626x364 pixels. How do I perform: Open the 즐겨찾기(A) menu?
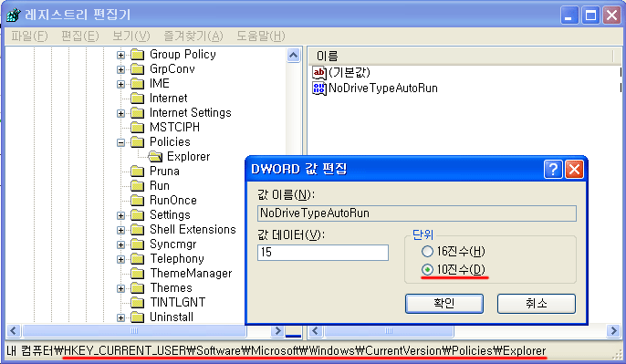(x=193, y=36)
